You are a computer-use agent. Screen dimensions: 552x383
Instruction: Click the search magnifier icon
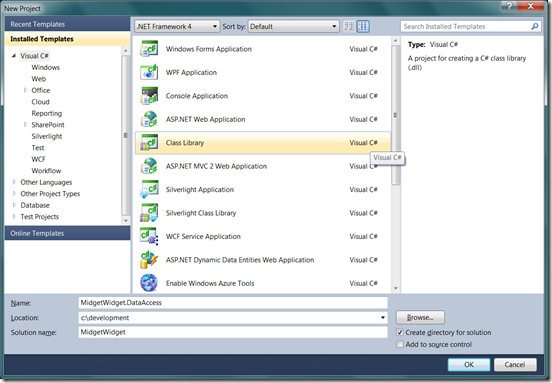[x=535, y=26]
